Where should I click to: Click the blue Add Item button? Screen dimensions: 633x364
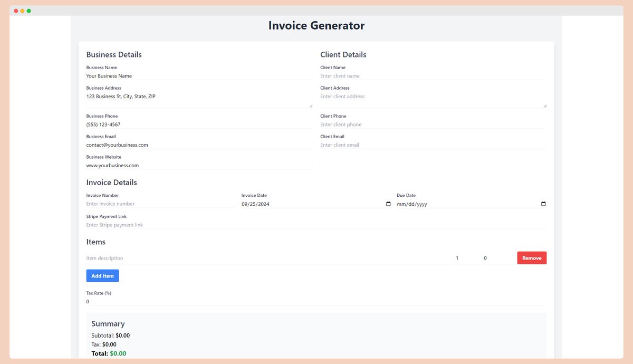[102, 276]
